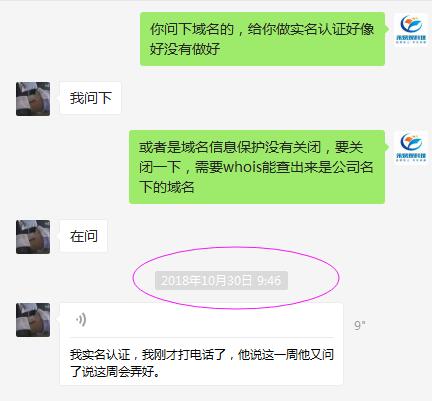
Task: Click the voice message sound wave icon
Action: (x=81, y=320)
